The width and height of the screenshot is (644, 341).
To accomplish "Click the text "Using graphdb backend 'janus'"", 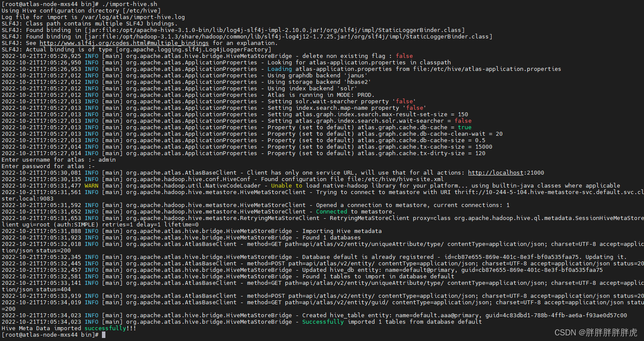I will 317,76.
